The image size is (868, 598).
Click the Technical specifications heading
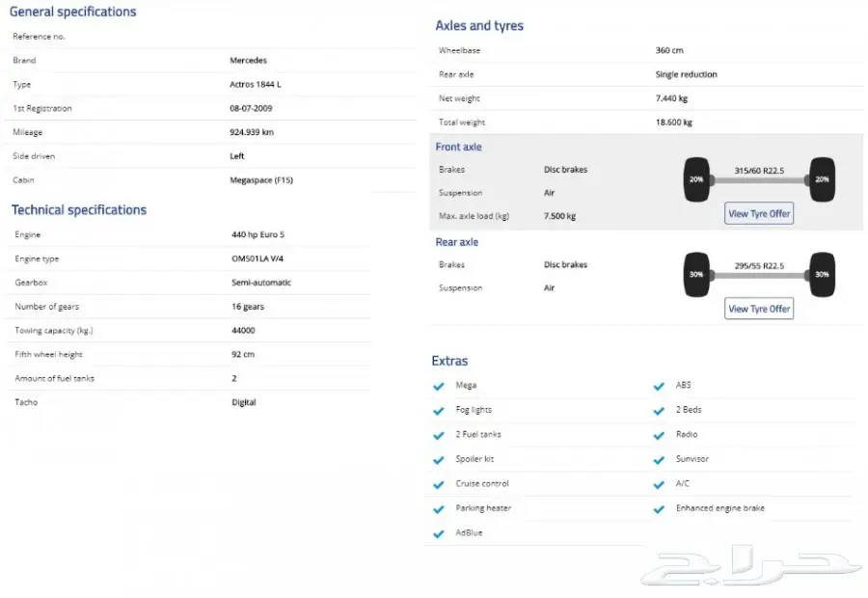[79, 210]
